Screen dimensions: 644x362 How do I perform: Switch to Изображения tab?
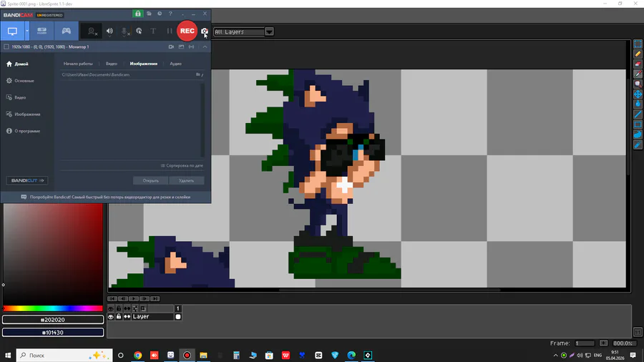tap(143, 64)
